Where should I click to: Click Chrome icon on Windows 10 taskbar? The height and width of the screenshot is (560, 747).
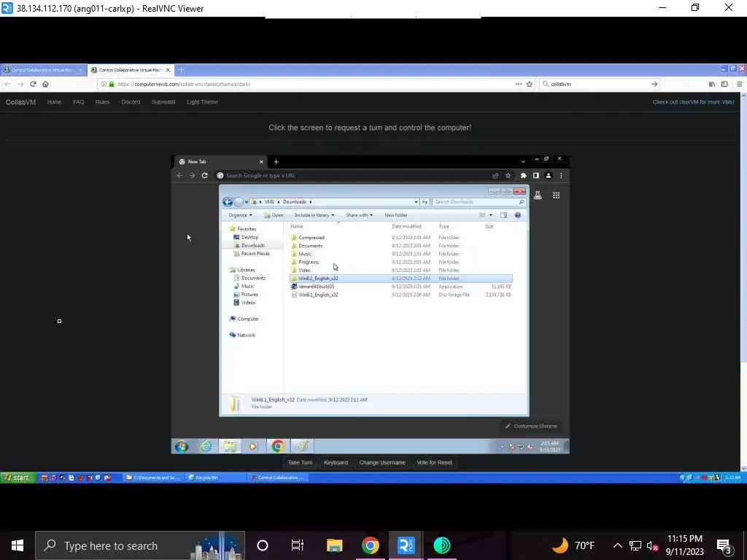(x=370, y=545)
